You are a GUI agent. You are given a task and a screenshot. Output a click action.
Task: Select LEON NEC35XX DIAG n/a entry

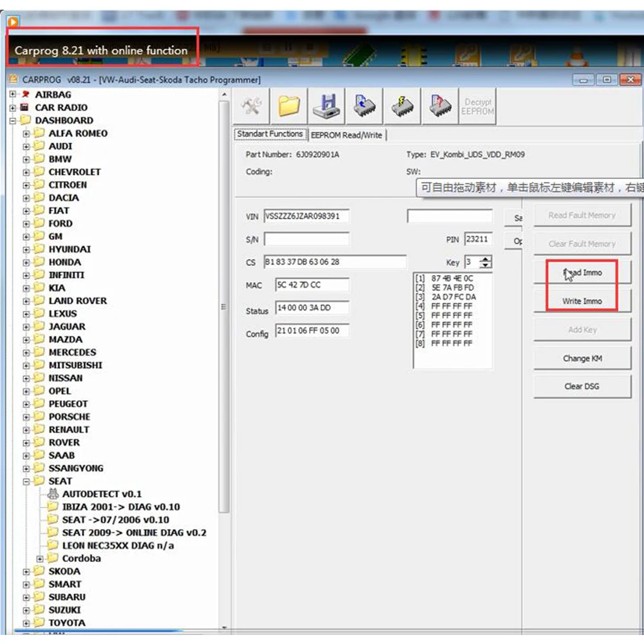click(x=118, y=545)
